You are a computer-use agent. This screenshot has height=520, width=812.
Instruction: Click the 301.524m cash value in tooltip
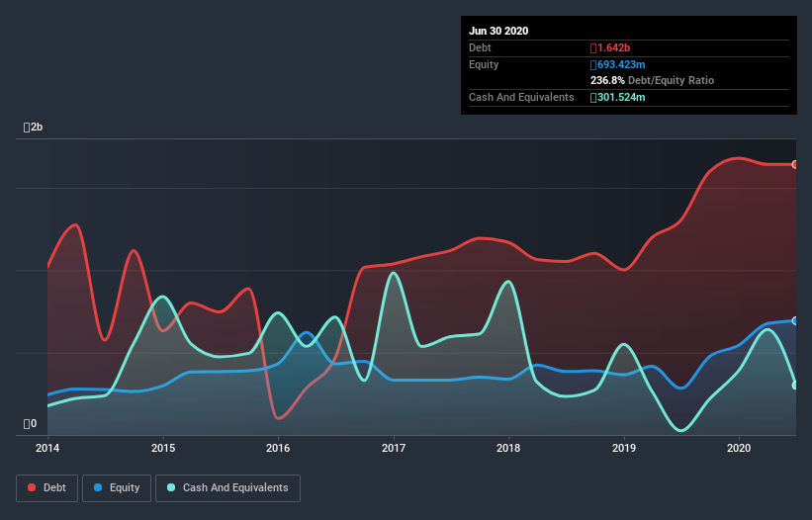pos(618,97)
